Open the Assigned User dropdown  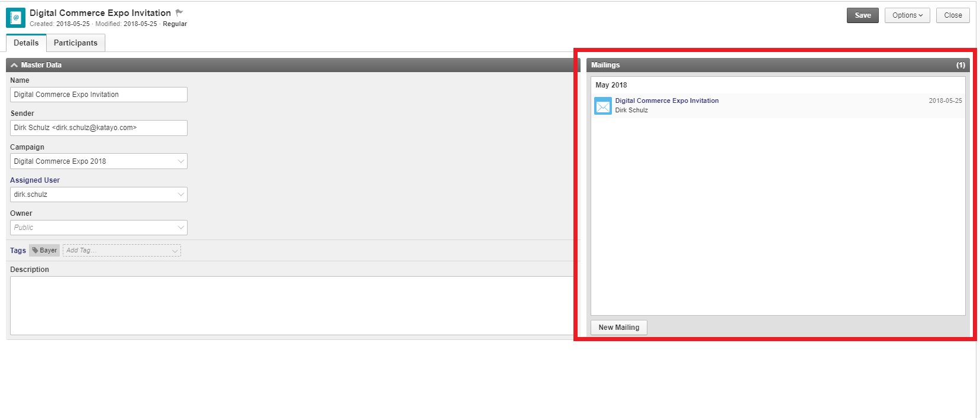180,195
